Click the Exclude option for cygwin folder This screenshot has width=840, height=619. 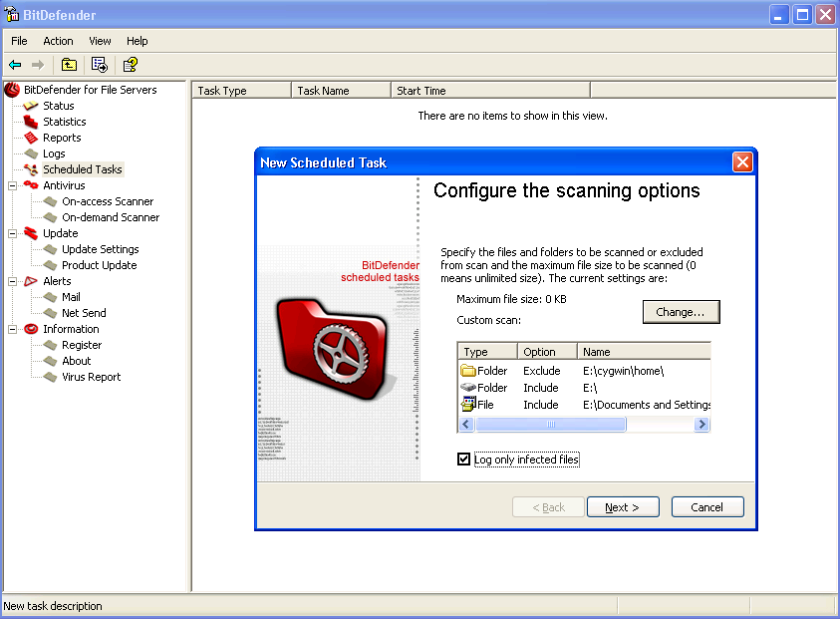(542, 371)
